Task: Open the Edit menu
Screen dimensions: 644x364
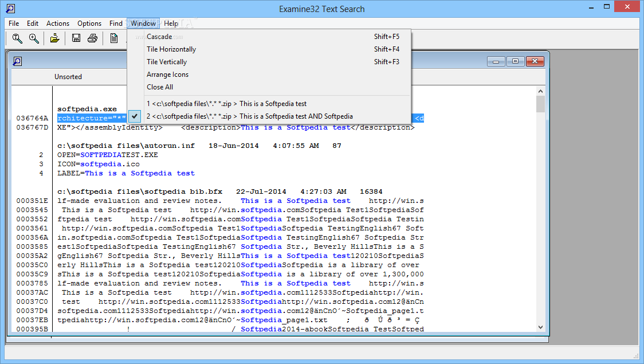Action: (33, 24)
